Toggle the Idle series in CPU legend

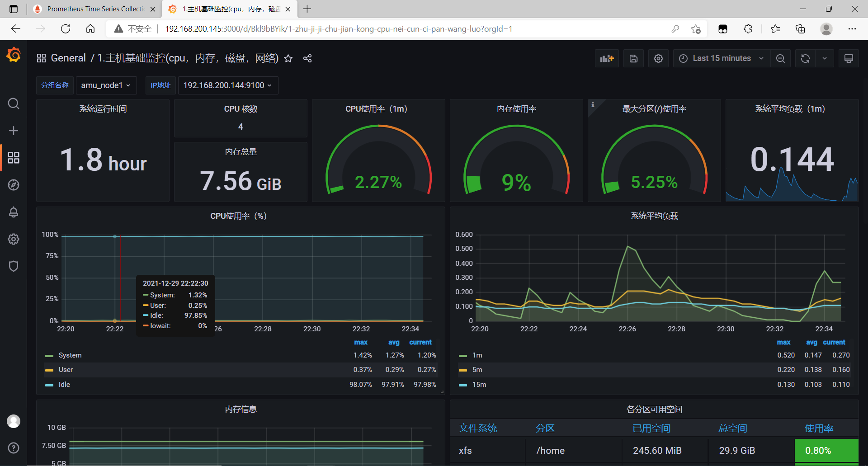point(64,385)
